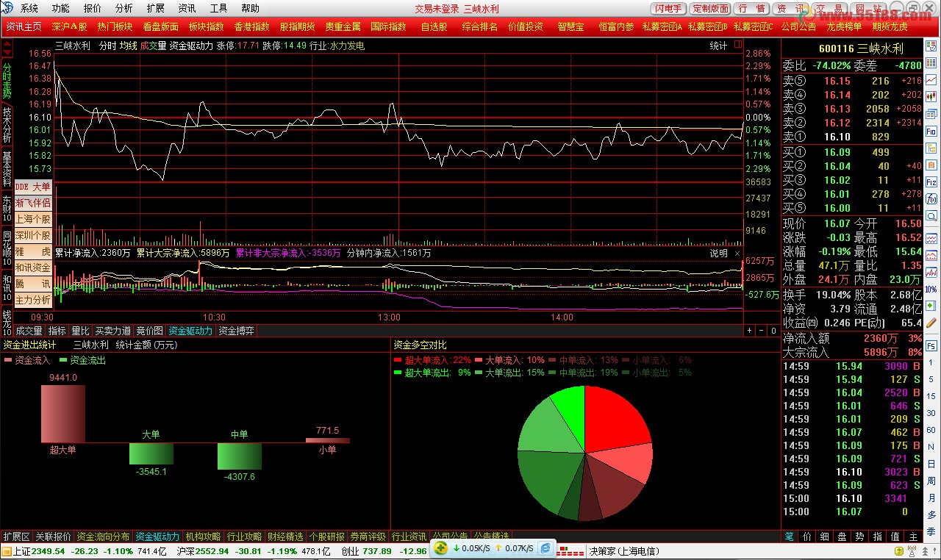Switch tick panel to 价 tab
Viewport: 941px width, 560px height.
[807, 537]
